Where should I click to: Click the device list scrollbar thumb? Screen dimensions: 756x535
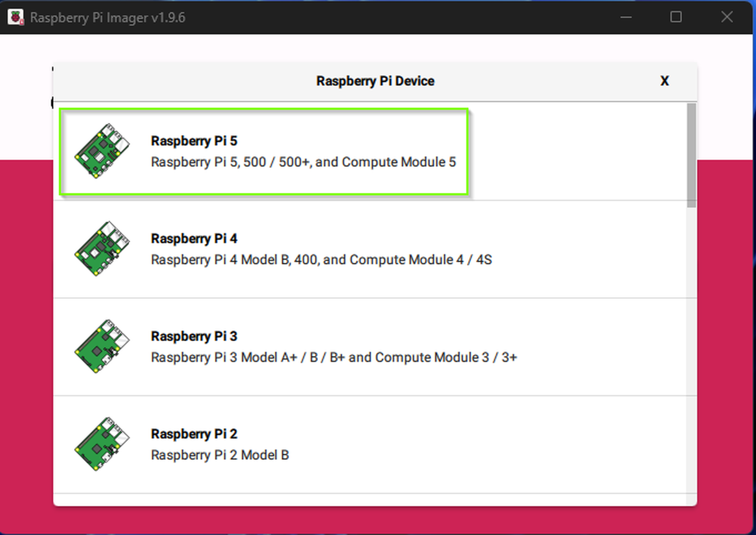click(691, 155)
